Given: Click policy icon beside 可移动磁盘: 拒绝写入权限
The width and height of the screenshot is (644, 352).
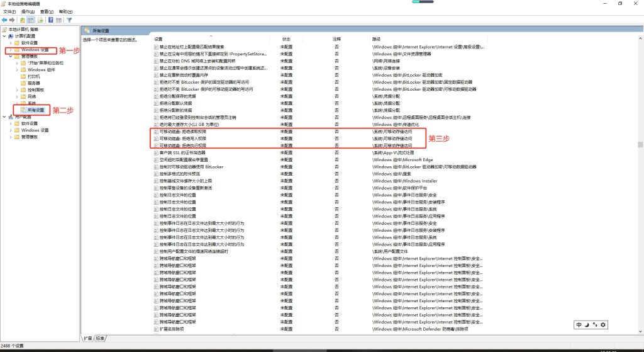Looking at the screenshot, I should [156, 139].
